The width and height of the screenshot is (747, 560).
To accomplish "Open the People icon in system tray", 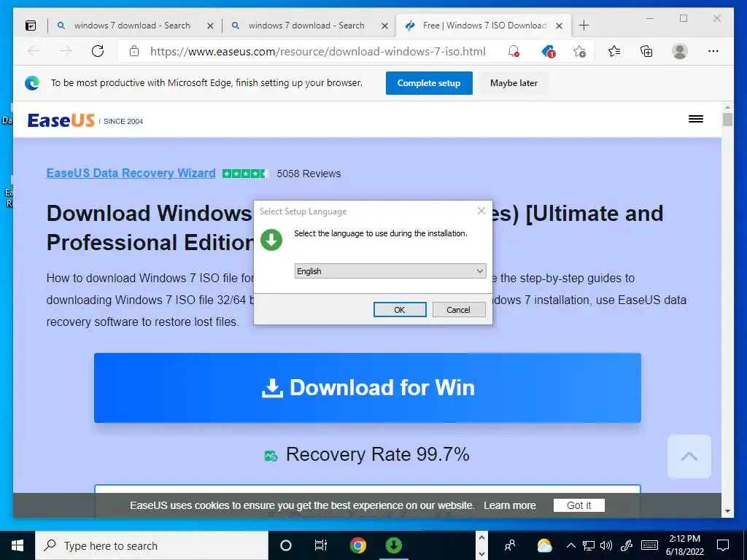I will click(510, 545).
